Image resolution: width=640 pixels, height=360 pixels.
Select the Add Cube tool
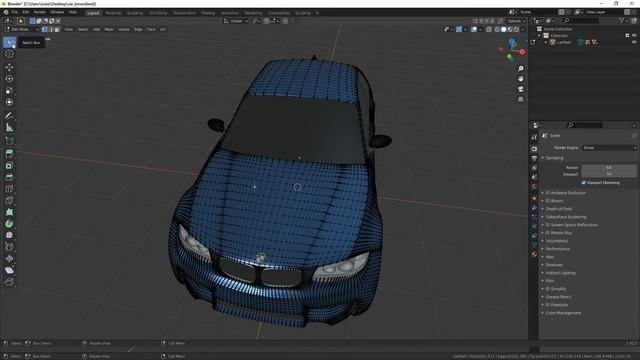pyautogui.click(x=9, y=141)
